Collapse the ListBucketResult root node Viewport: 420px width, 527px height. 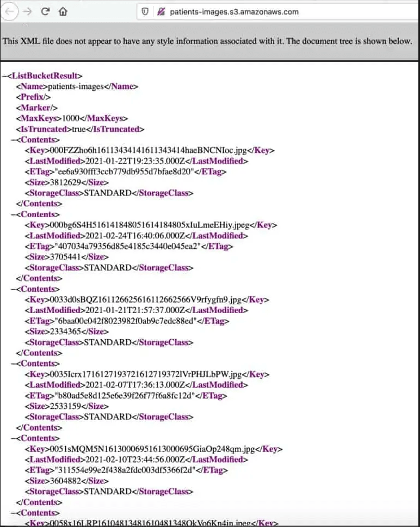(x=5, y=76)
